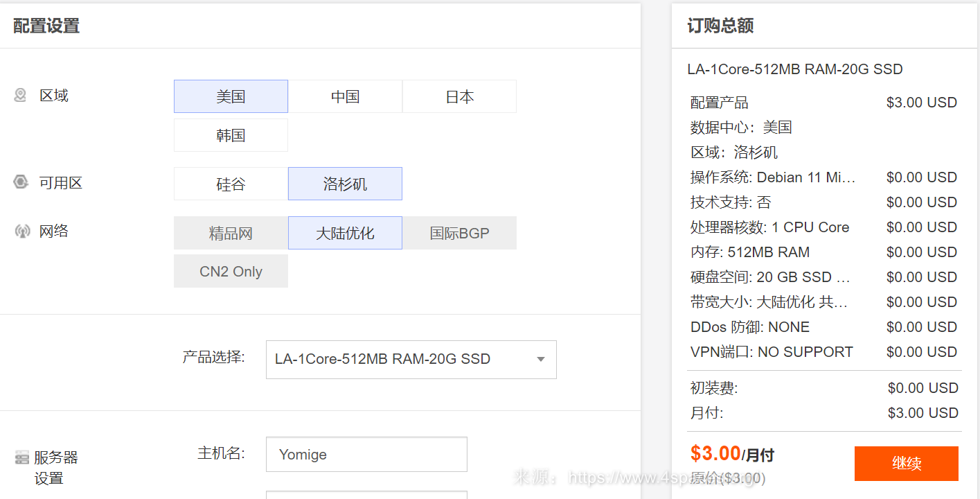Select 洛杉矶 availability zone
Screen dimensions: 980x499
[345, 184]
